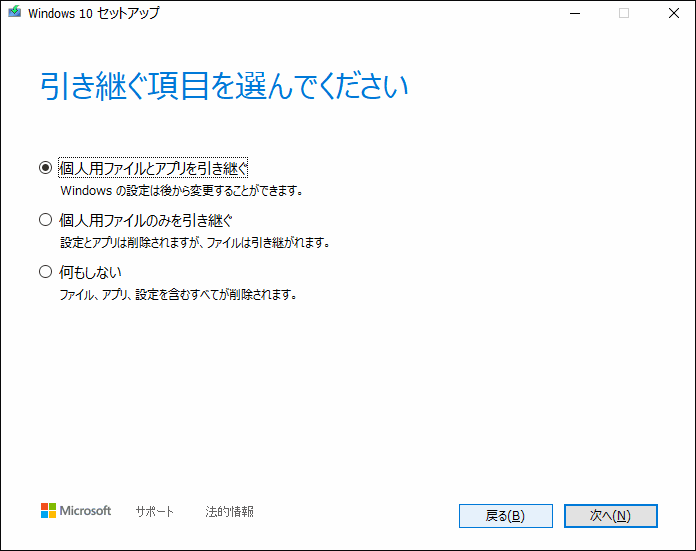Go back with 戻る(B) button
This screenshot has width=696, height=551.
click(x=506, y=515)
